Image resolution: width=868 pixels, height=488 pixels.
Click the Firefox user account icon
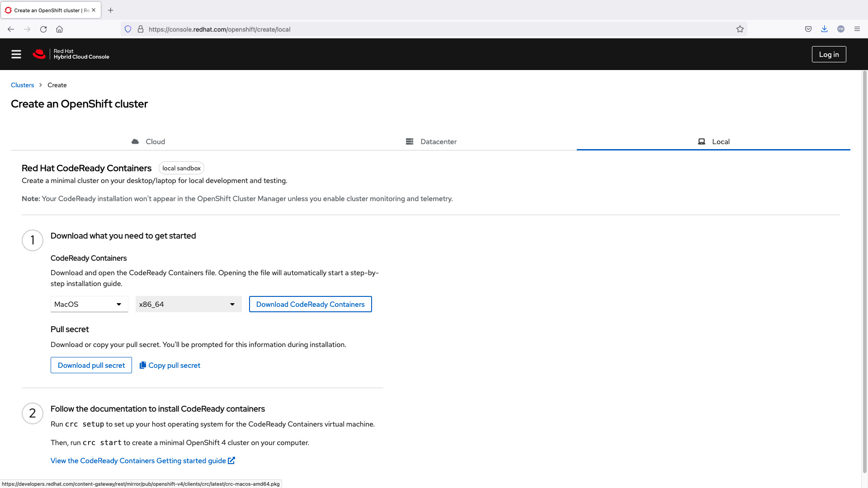841,29
